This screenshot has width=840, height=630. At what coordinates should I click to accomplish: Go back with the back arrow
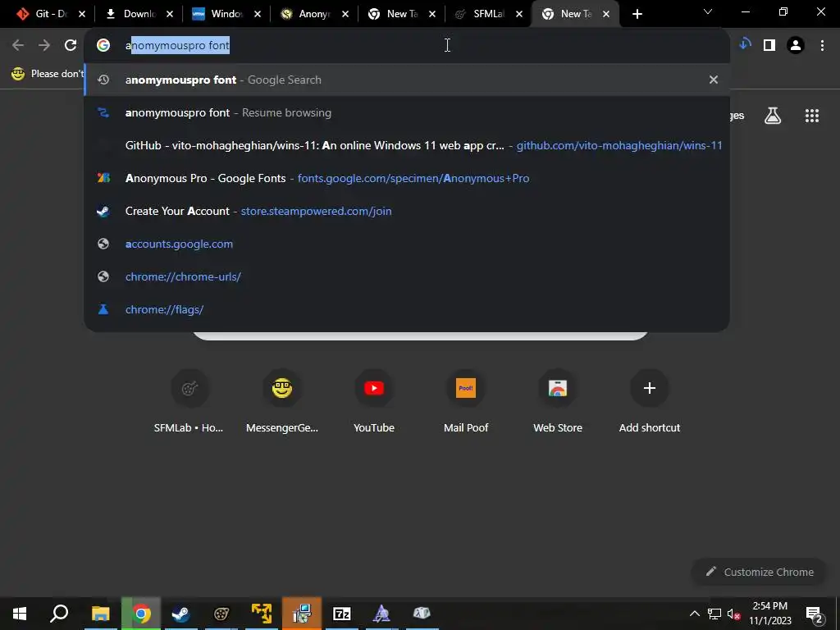(x=18, y=46)
